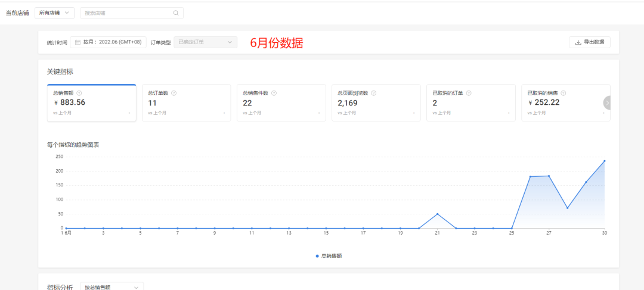Click the chart data point for day 27
Image resolution: width=644 pixels, height=290 pixels.
pos(549,176)
